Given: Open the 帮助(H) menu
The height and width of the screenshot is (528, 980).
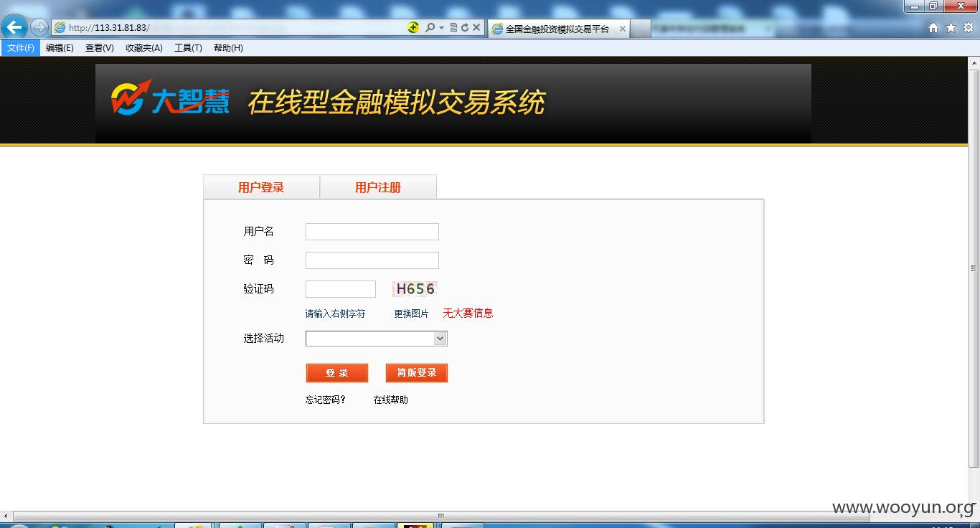Looking at the screenshot, I should pyautogui.click(x=228, y=48).
